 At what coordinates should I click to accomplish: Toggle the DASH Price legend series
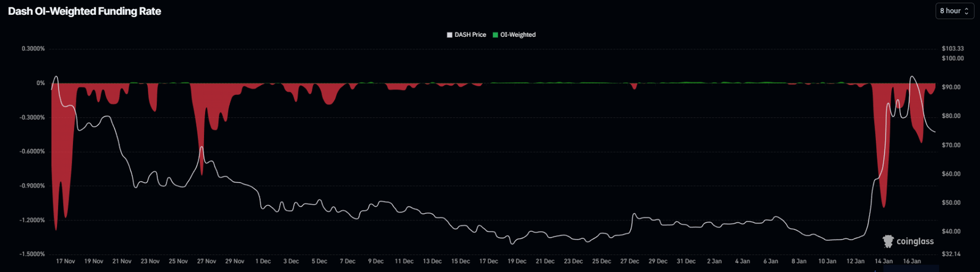click(x=467, y=35)
